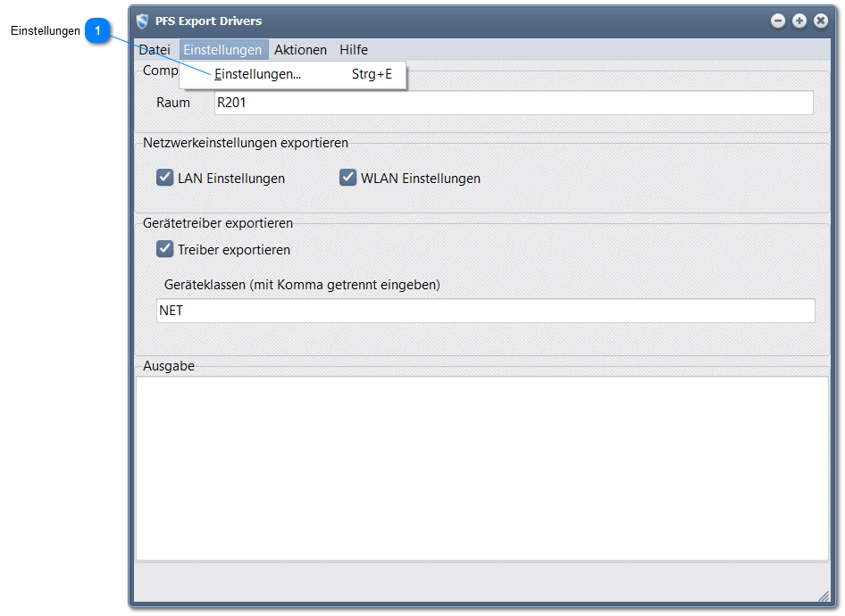The image size is (845, 616).
Task: Open the Hilfe menu
Action: click(x=353, y=50)
